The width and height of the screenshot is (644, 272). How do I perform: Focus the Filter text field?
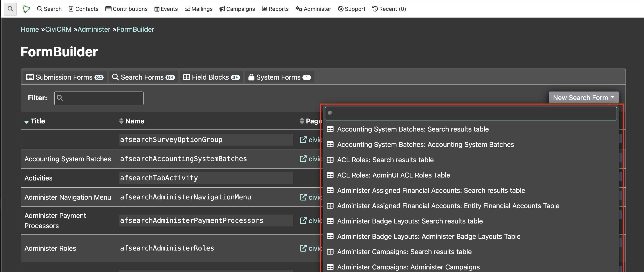pyautogui.click(x=99, y=98)
